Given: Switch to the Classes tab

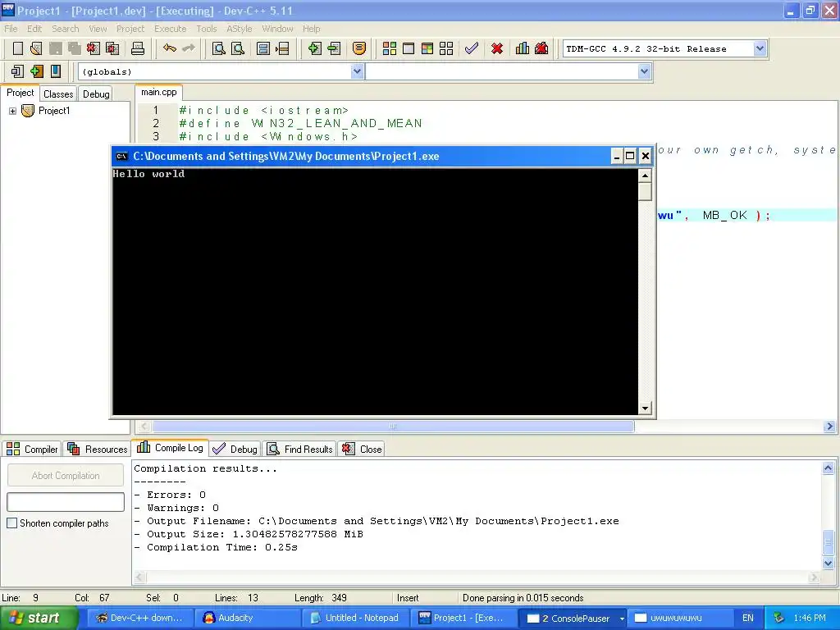Looking at the screenshot, I should pos(58,94).
